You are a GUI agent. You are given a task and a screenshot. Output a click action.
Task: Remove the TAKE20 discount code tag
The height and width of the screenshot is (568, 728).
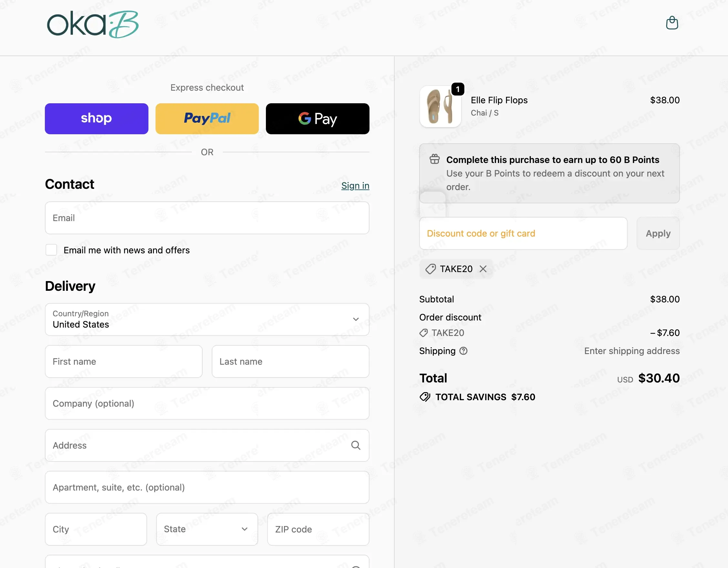pos(483,269)
